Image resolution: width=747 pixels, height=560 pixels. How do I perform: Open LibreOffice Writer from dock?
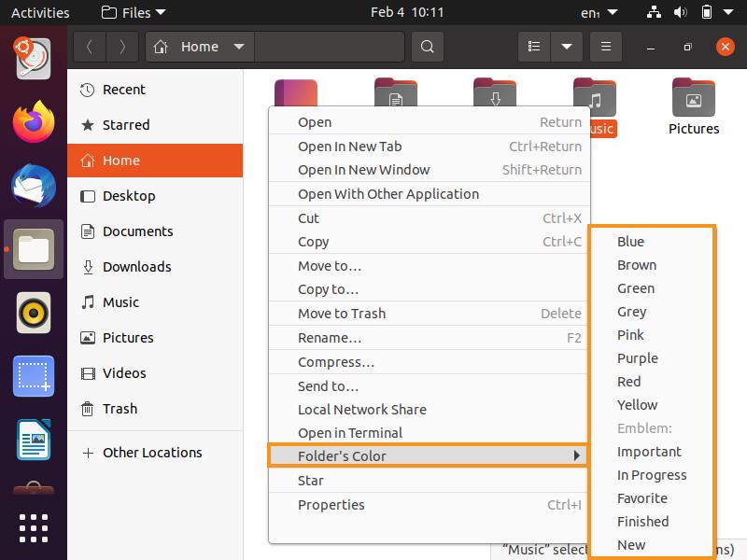click(34, 441)
